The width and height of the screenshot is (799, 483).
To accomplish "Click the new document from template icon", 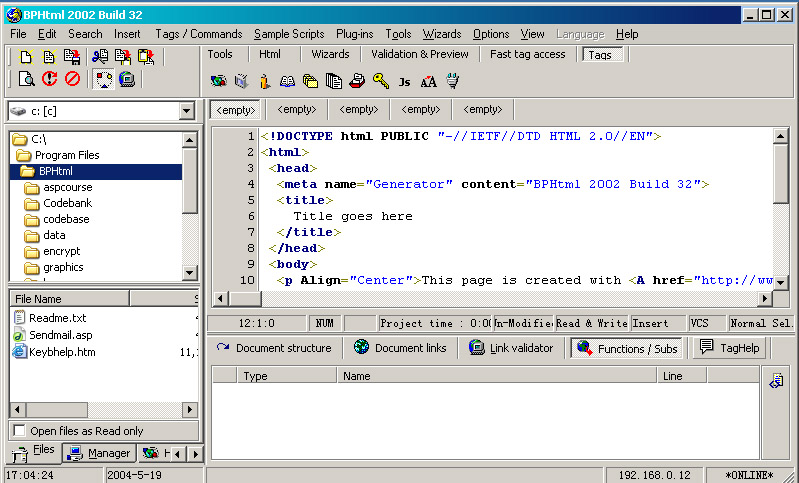I will [x=49, y=57].
